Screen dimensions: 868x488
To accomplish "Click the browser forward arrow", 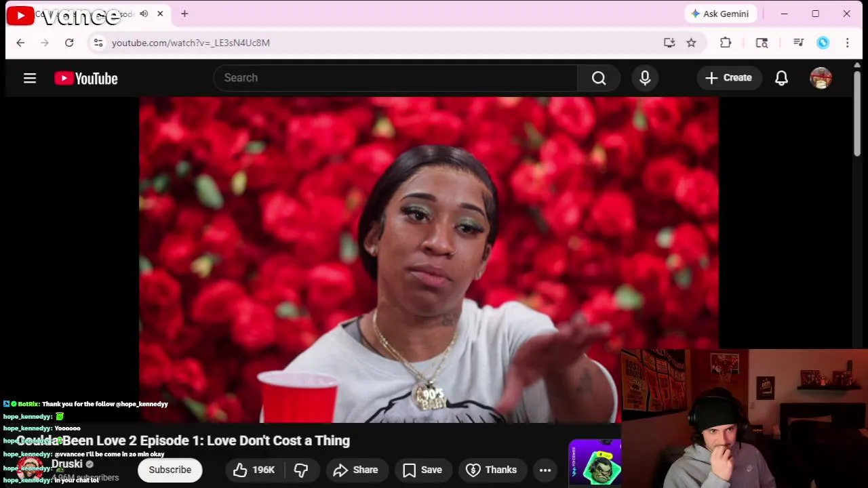I will point(45,43).
